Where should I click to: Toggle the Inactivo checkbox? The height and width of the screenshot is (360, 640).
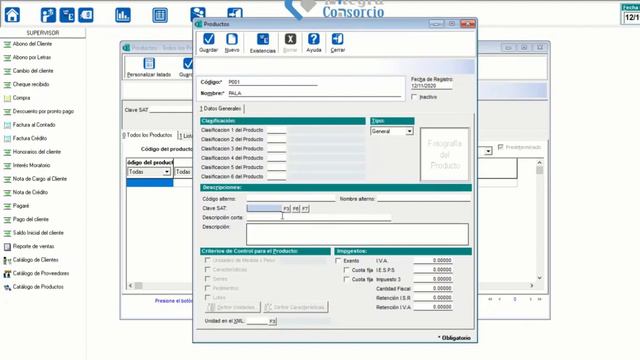point(414,97)
